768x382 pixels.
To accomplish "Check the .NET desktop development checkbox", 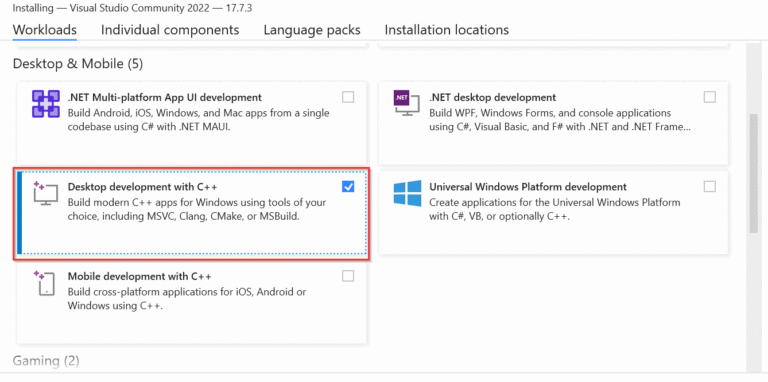I will click(709, 97).
